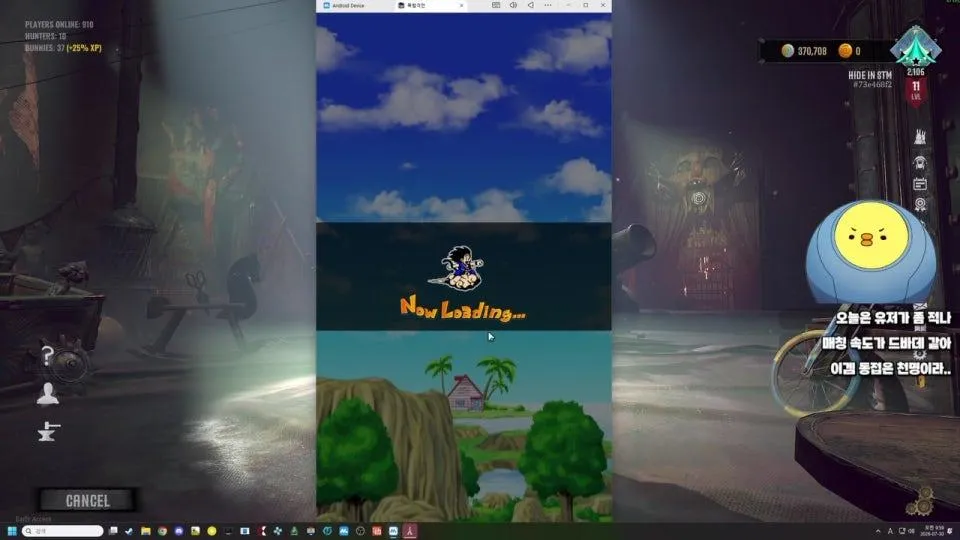
Task: Open the award ribbon icon in right sidebar
Action: (920, 204)
